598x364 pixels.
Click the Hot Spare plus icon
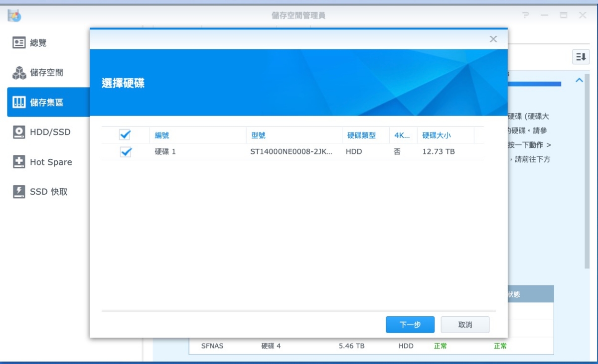coord(19,162)
